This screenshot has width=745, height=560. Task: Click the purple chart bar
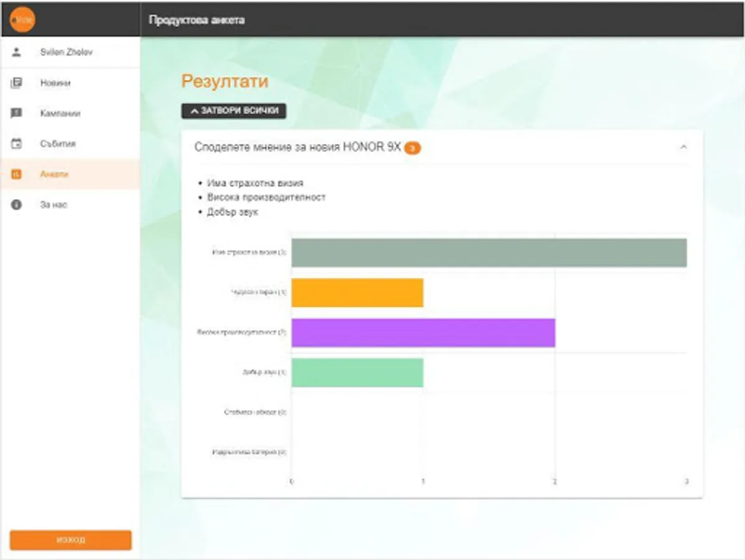click(423, 332)
